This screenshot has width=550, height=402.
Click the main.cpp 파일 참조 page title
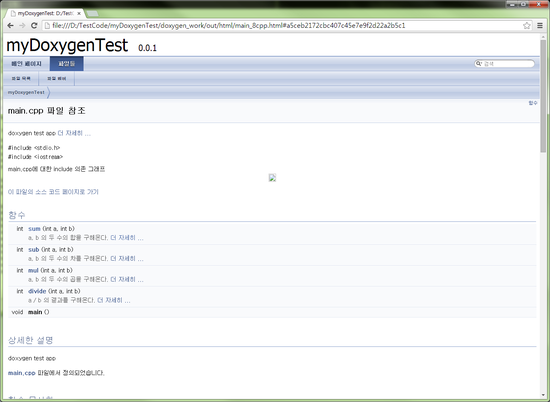pos(47,111)
